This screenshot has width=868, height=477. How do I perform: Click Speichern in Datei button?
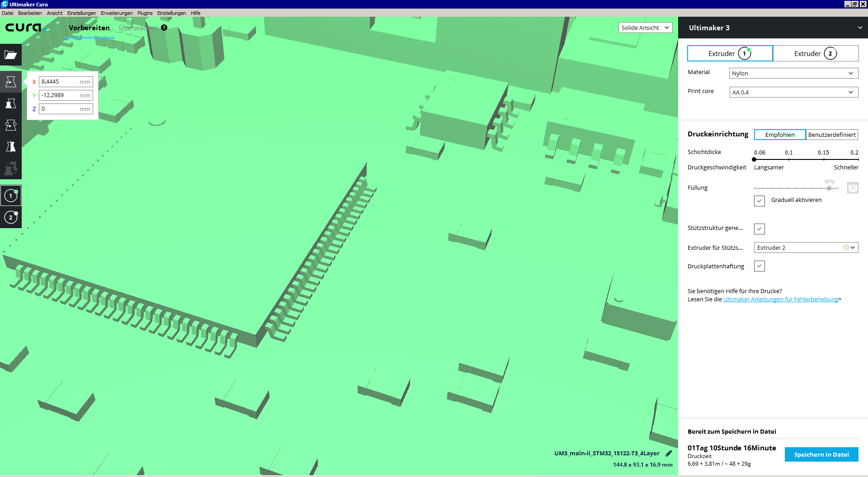821,454
